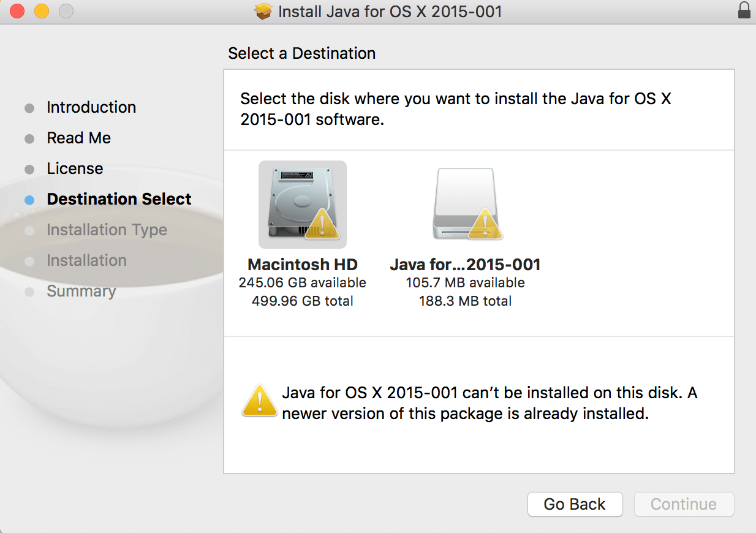
Task: Select the Introduction step in sidebar
Action: (x=91, y=107)
